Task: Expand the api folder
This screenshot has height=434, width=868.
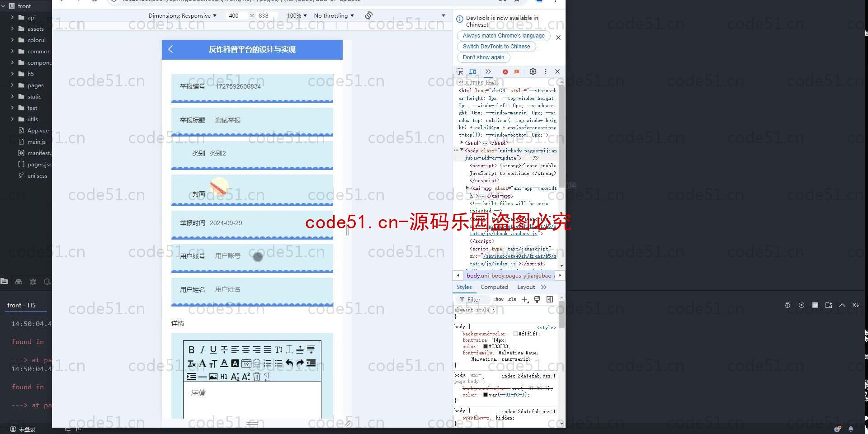Action: 12,17
